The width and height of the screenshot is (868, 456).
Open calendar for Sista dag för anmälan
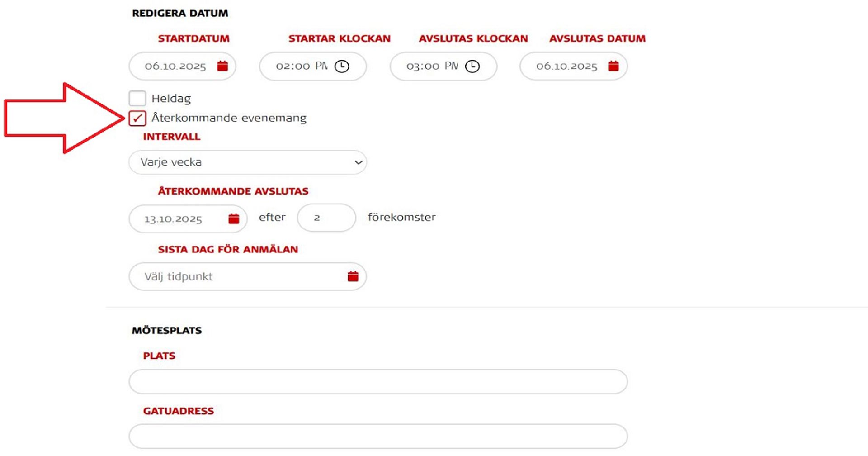coord(353,276)
